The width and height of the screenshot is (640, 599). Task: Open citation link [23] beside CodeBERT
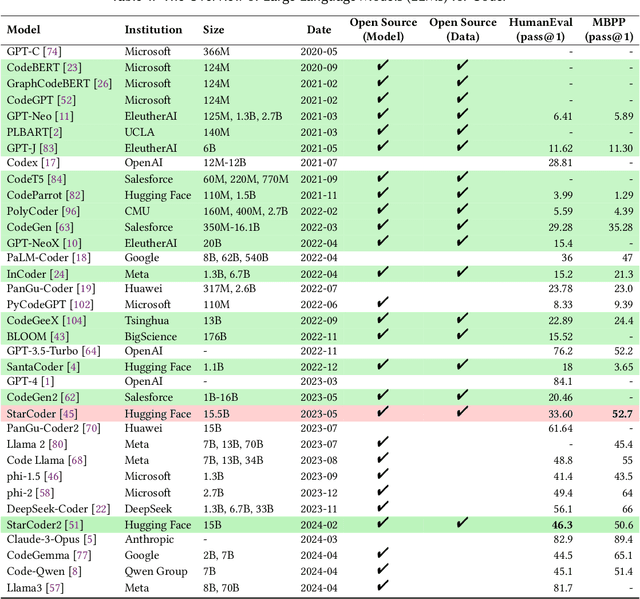point(72,67)
